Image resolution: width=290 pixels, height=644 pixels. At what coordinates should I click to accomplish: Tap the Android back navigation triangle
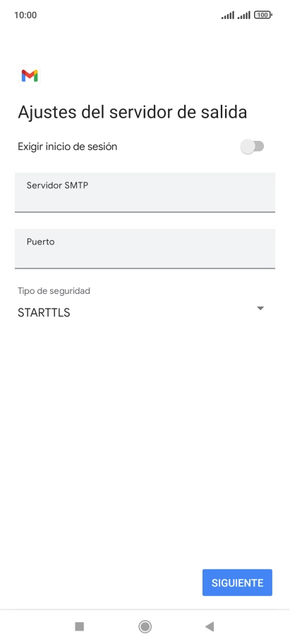tap(210, 626)
